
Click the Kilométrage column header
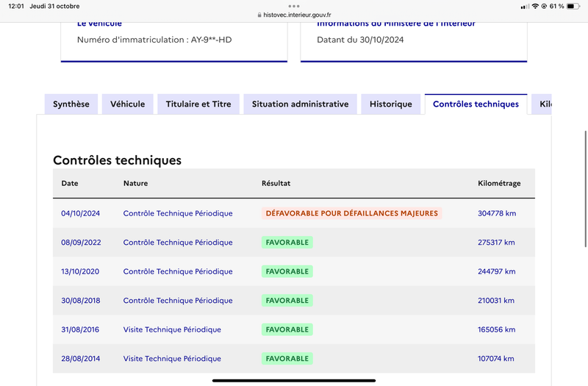click(499, 183)
